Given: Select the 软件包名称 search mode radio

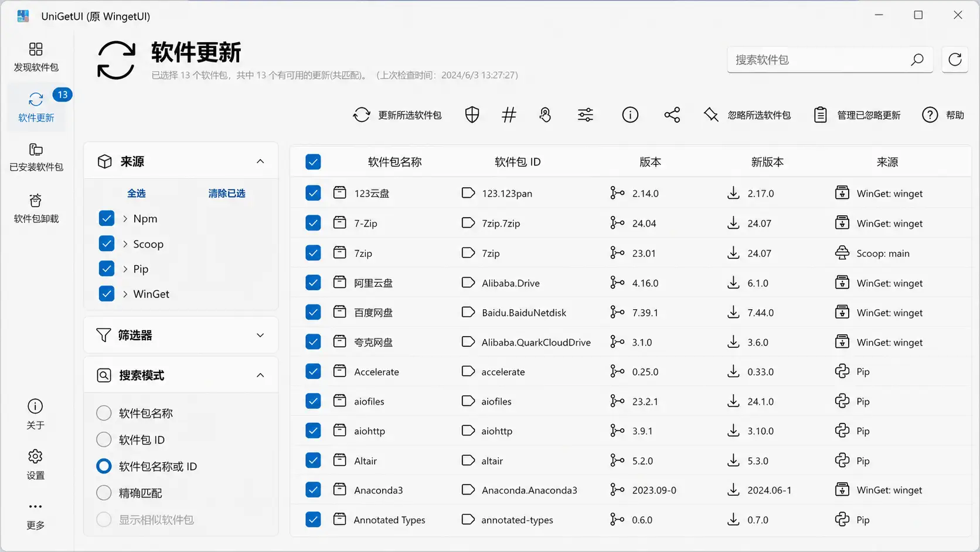Looking at the screenshot, I should click(x=104, y=413).
